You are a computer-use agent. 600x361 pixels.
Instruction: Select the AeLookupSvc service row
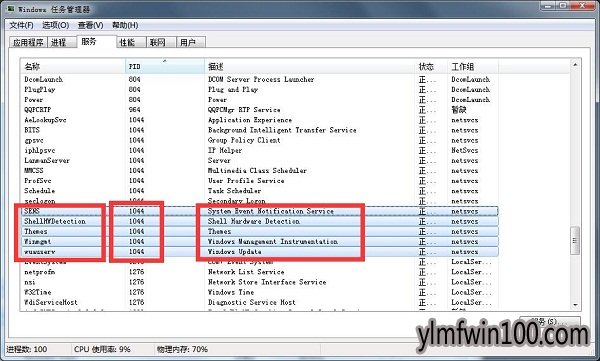tap(259, 120)
